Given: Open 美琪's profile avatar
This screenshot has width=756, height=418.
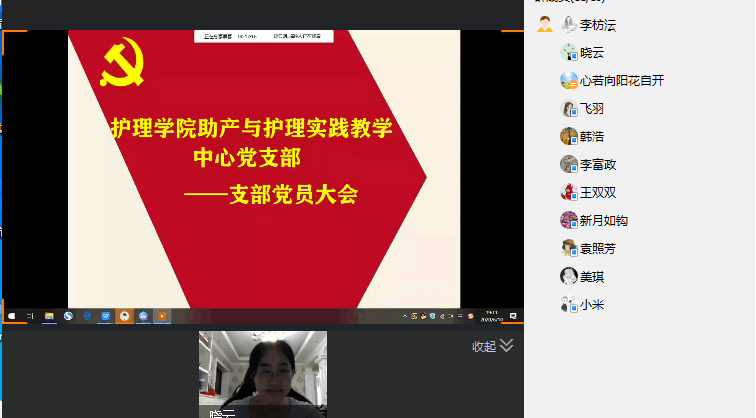Looking at the screenshot, I should pyautogui.click(x=569, y=276).
